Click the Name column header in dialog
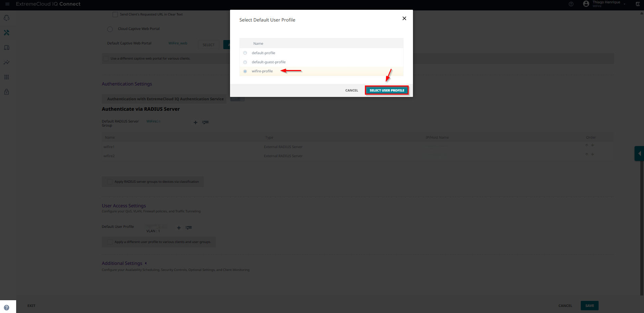Image resolution: width=644 pixels, height=313 pixels. 258,43
